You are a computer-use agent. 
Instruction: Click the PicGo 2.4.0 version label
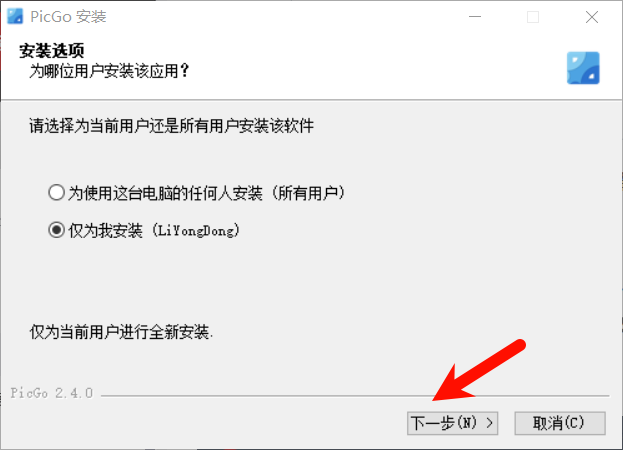coord(52,393)
